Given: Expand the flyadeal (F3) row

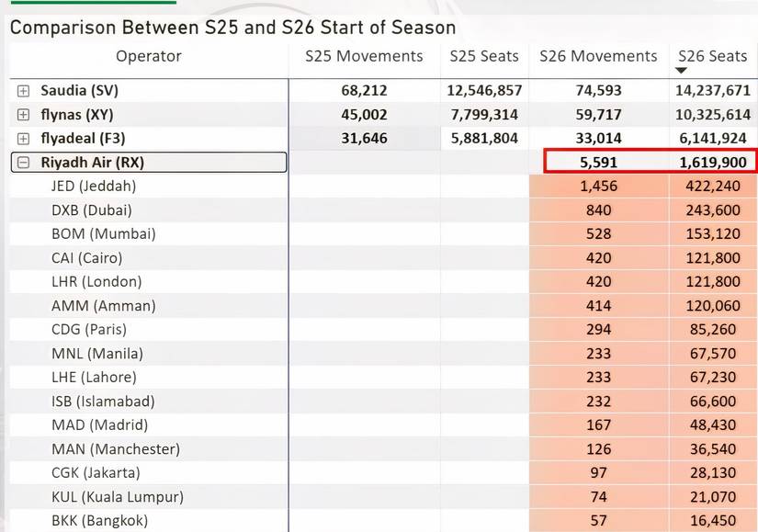Looking at the screenshot, I should (x=24, y=139).
